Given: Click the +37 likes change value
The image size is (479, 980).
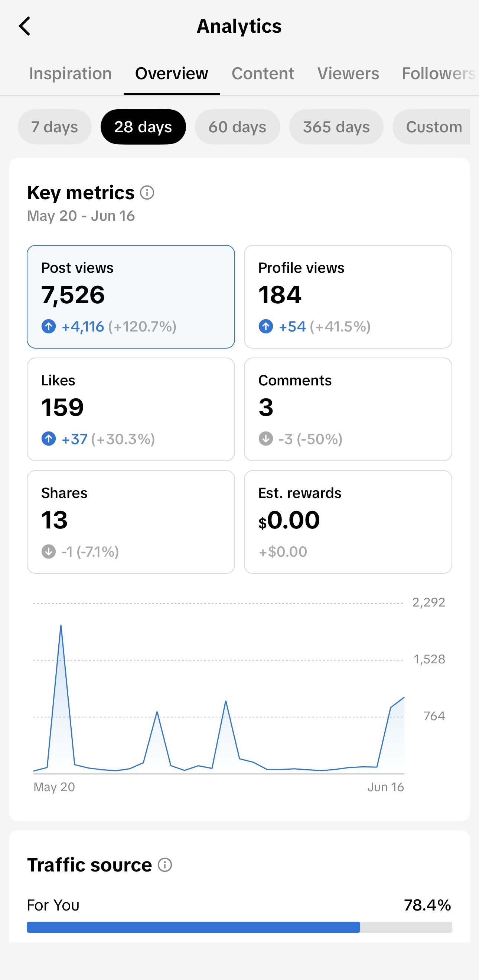Looking at the screenshot, I should (x=75, y=439).
